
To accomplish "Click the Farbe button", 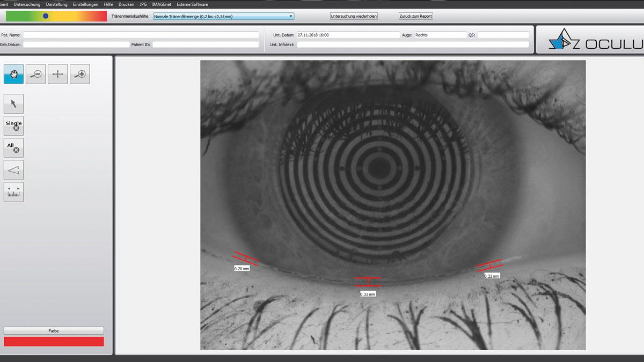I will pyautogui.click(x=54, y=331).
